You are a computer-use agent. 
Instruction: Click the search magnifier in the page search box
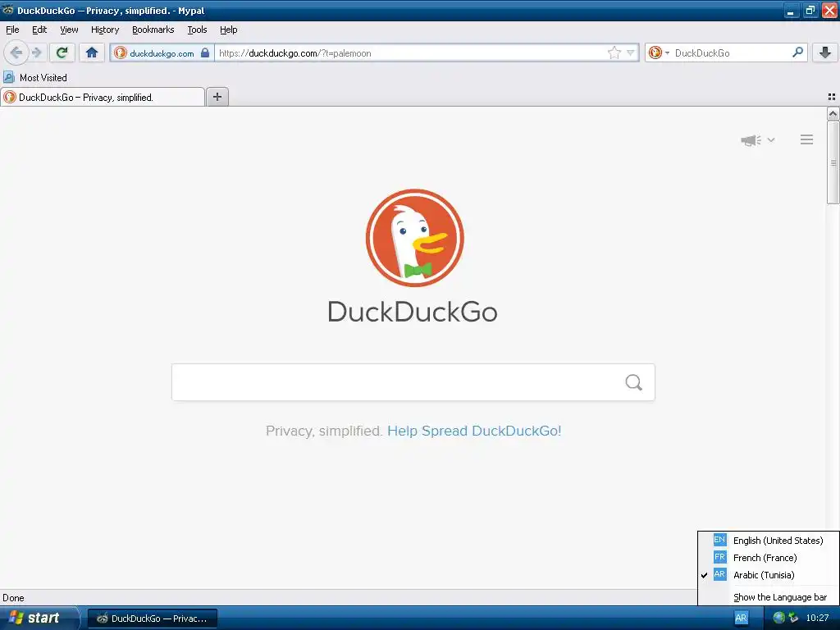[x=634, y=382]
